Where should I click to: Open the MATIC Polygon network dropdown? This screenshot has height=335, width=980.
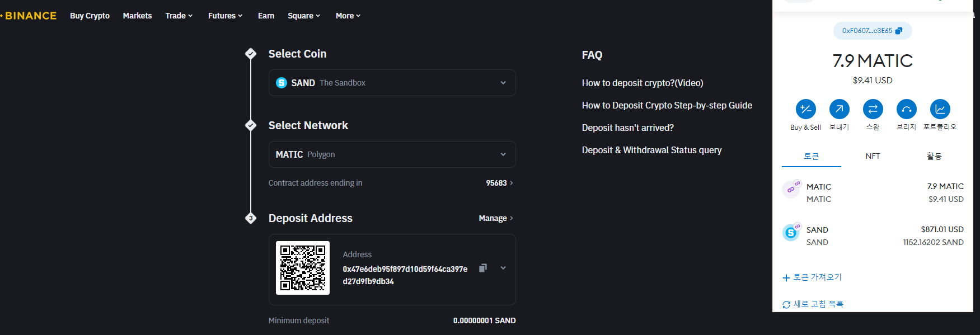[392, 154]
